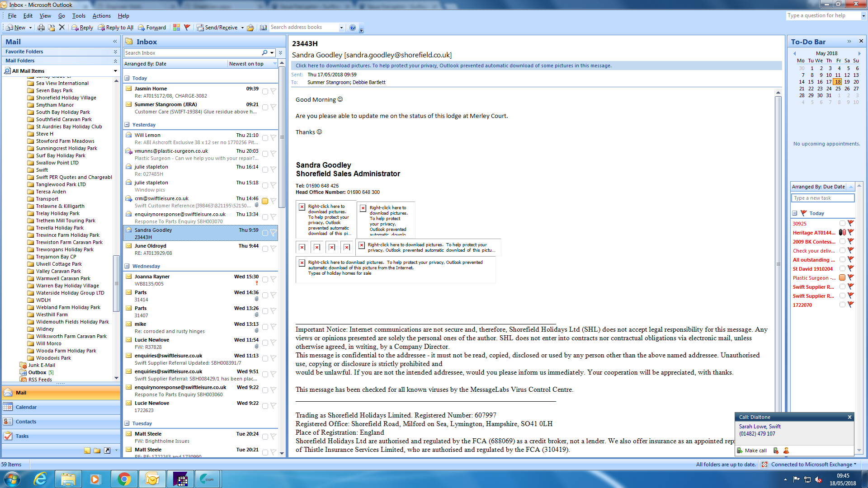Image resolution: width=868 pixels, height=488 pixels.
Task: Tick checkbox for St David 1910204 task
Action: tap(842, 268)
